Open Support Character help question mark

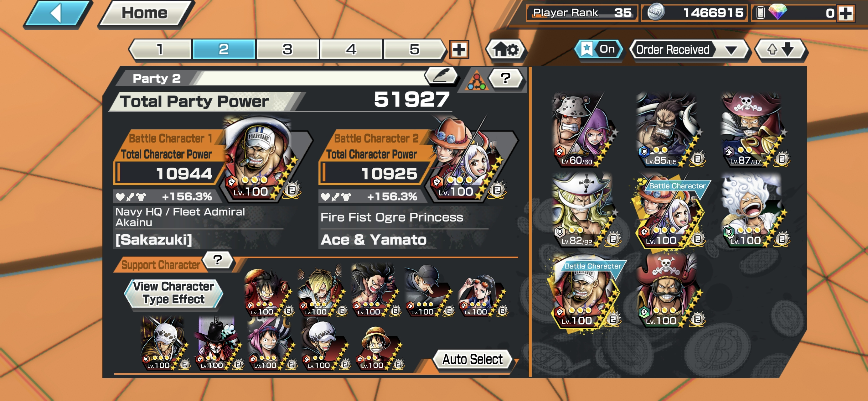[218, 260]
